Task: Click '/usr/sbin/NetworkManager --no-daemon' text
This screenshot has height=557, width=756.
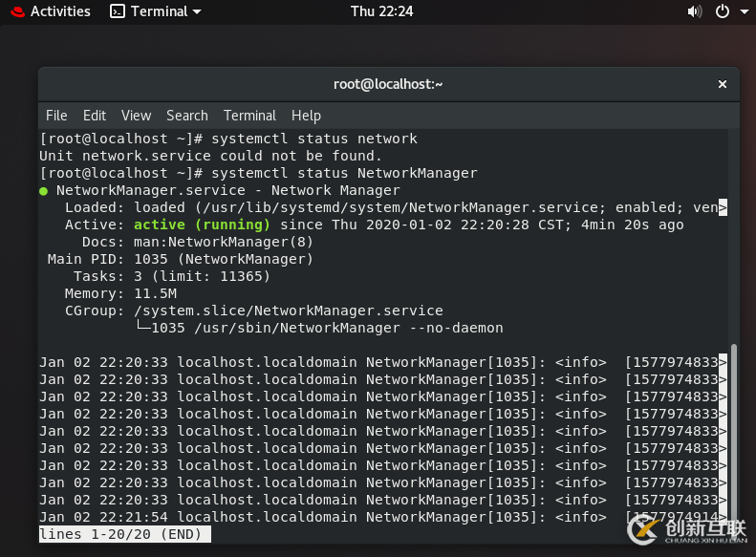Action: coord(349,328)
